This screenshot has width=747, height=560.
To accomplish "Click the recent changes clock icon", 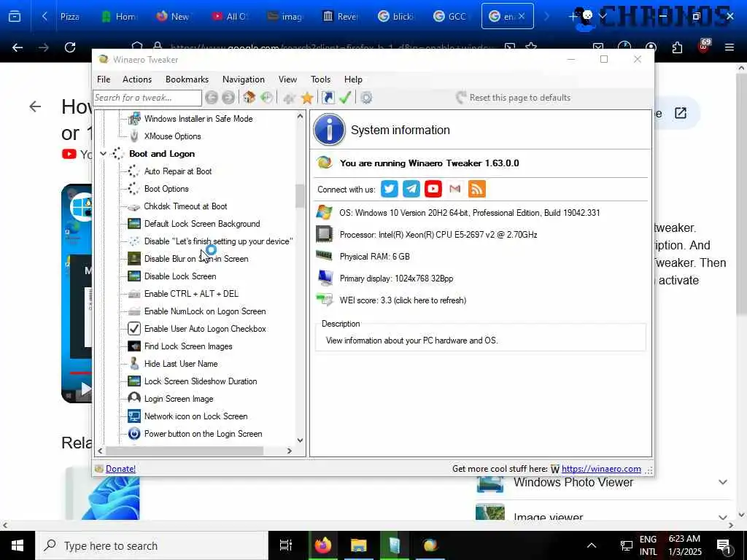I will tap(266, 98).
